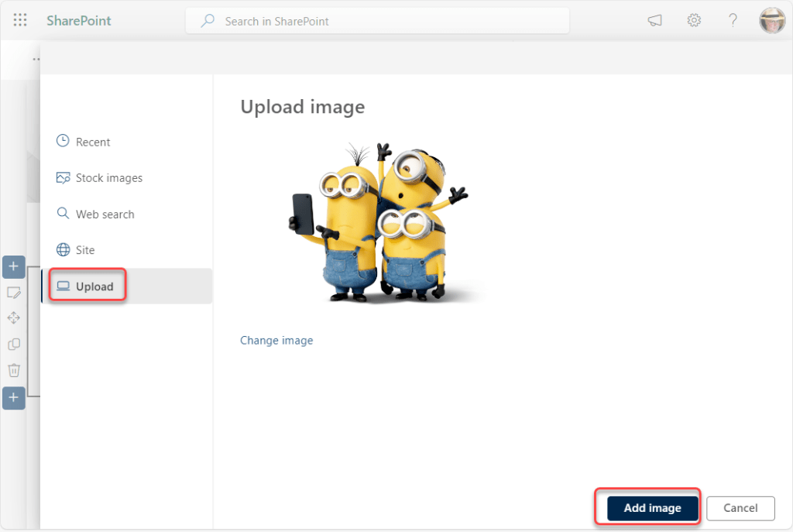Cancel the image upload dialog
The width and height of the screenshot is (793, 532).
[x=740, y=508]
